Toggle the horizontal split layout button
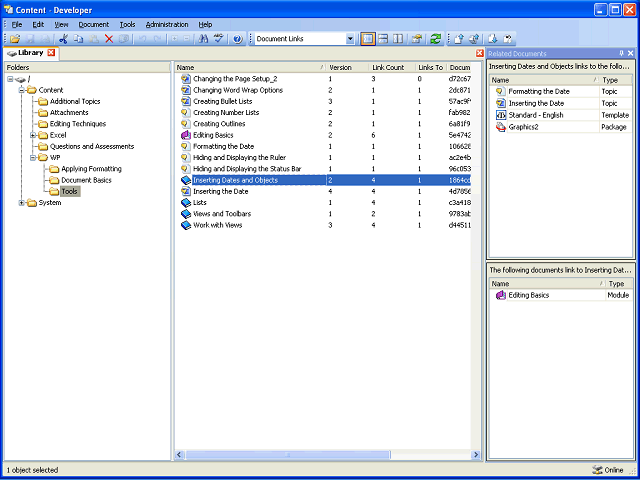The width and height of the screenshot is (640, 480). tap(383, 39)
